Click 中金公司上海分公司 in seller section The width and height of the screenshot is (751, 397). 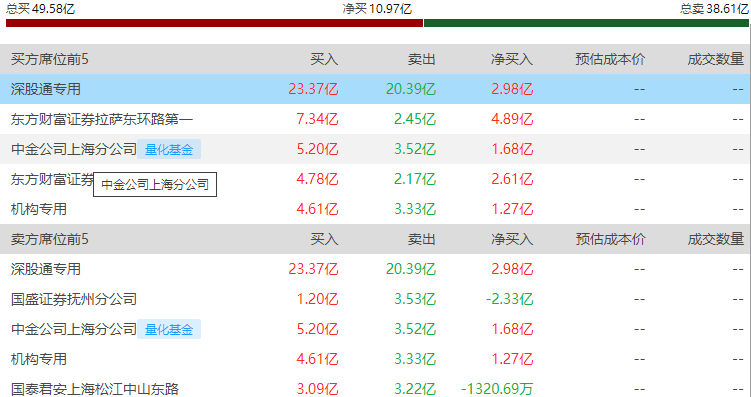[74, 329]
